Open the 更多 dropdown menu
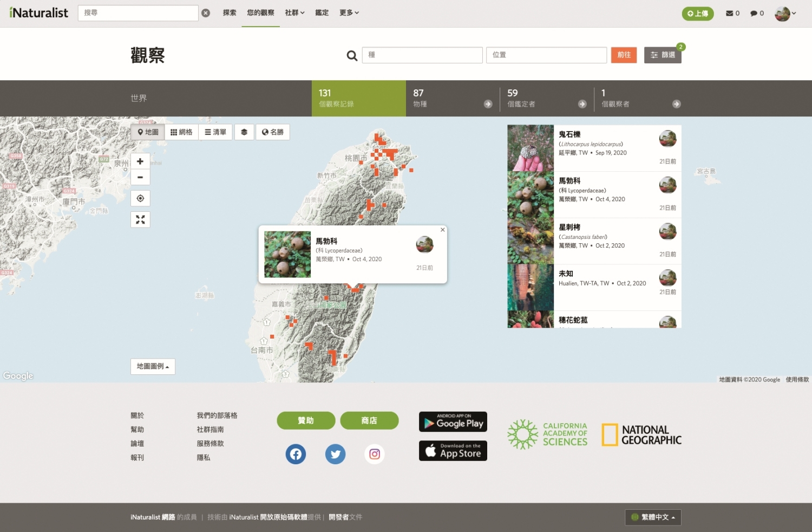This screenshot has width=812, height=532. tap(349, 12)
